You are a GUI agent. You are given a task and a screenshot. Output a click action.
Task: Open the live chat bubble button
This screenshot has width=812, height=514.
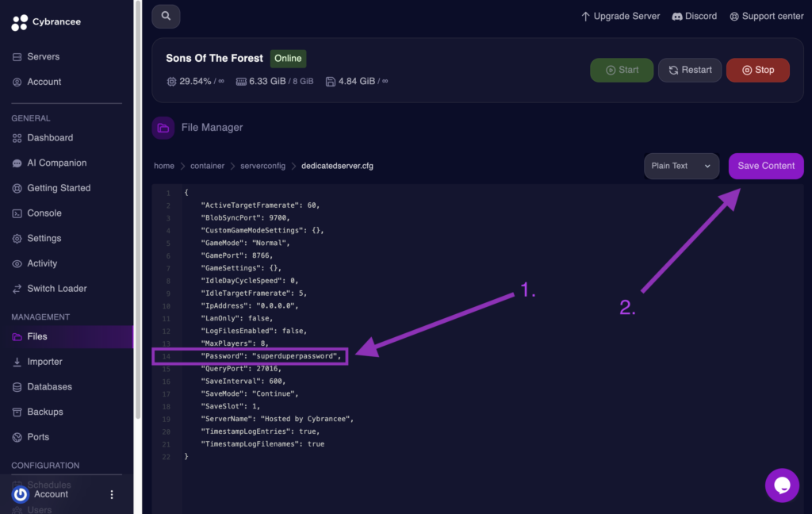click(x=782, y=485)
